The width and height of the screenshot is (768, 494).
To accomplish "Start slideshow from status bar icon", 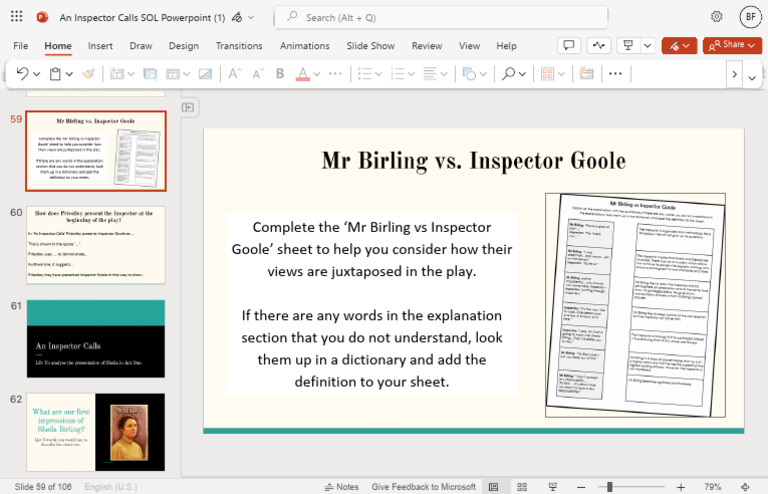I will coord(552,487).
